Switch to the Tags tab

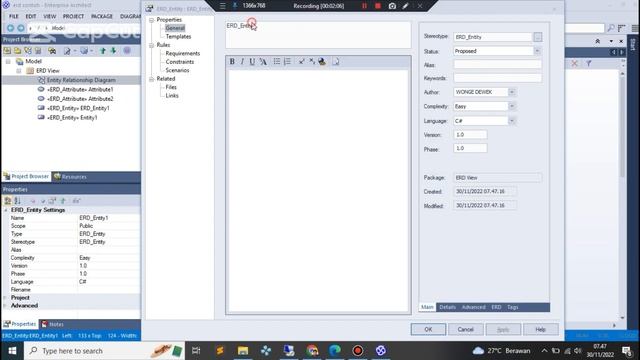[x=513, y=307]
